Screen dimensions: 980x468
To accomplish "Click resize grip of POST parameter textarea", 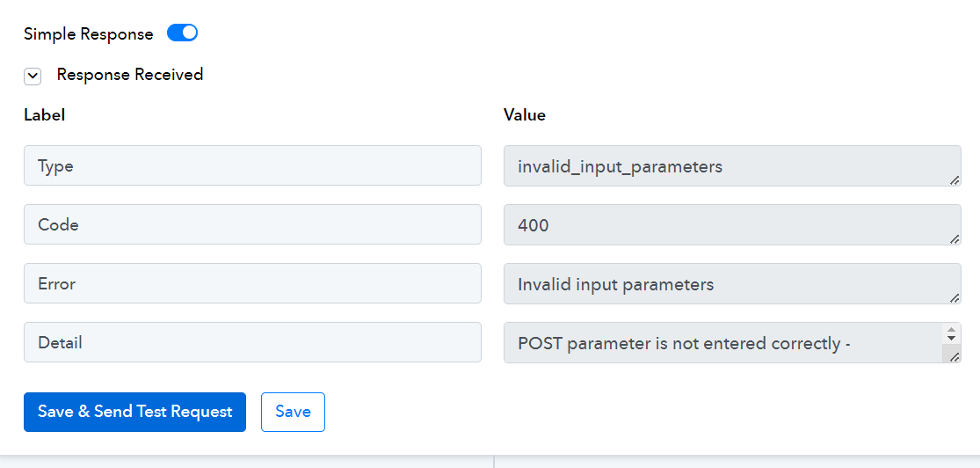I will click(x=955, y=356).
